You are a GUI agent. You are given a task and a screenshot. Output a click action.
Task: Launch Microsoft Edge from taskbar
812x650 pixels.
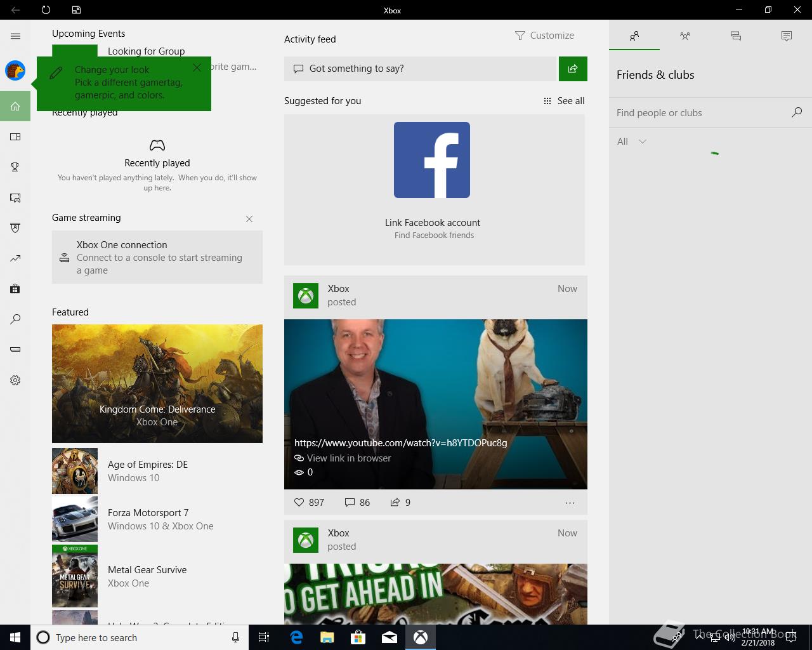pyautogui.click(x=296, y=637)
